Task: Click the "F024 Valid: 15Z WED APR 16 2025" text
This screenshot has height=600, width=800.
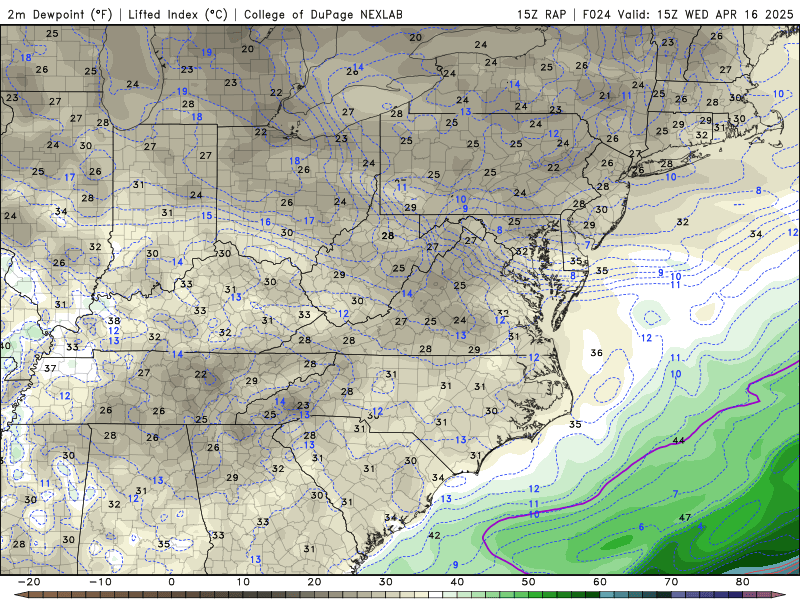Action: (688, 14)
